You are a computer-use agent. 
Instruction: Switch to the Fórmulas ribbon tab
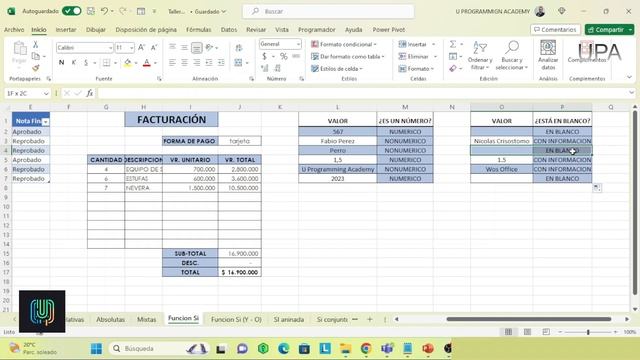[198, 29]
